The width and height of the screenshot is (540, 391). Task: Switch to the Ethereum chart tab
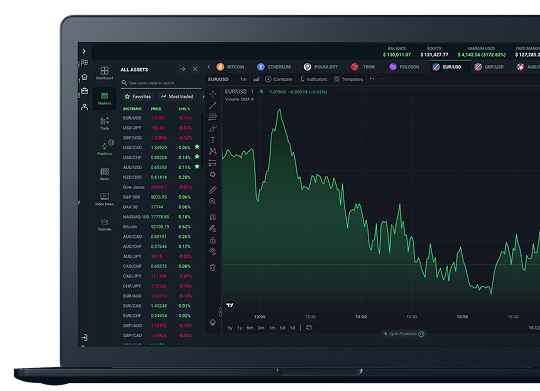(x=274, y=67)
